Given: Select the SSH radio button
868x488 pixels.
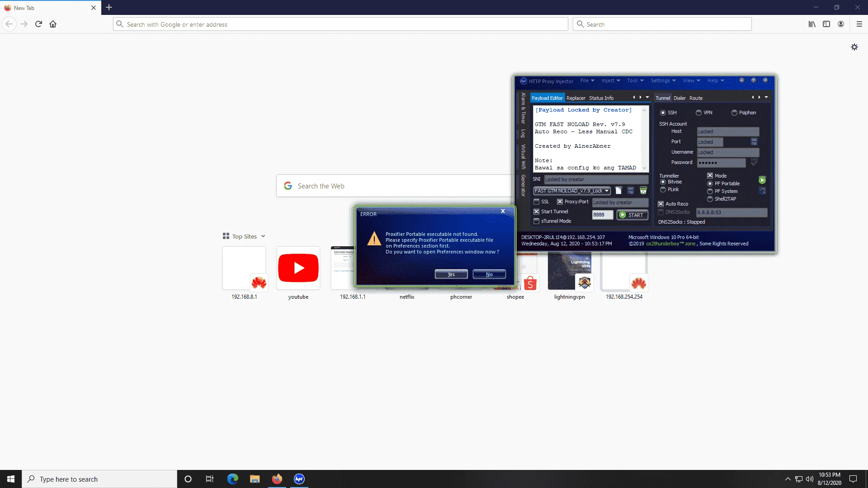Looking at the screenshot, I should click(663, 113).
